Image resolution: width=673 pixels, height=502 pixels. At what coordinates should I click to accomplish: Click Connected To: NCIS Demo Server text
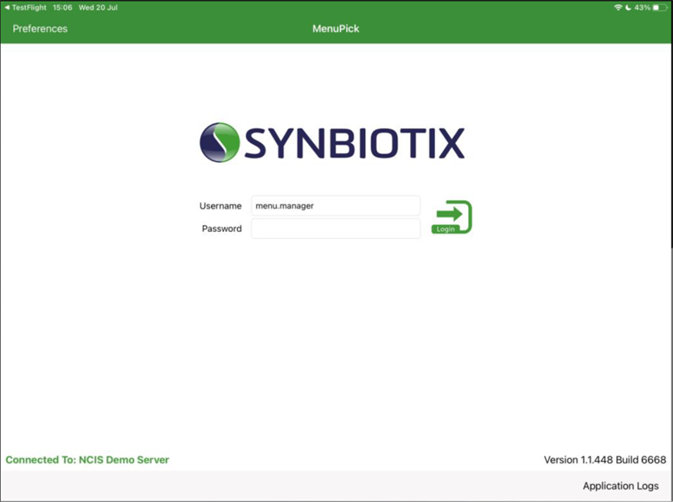(x=87, y=460)
